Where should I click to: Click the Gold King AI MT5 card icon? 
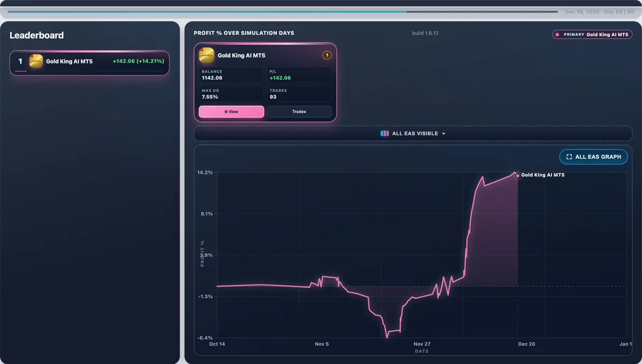click(x=206, y=55)
